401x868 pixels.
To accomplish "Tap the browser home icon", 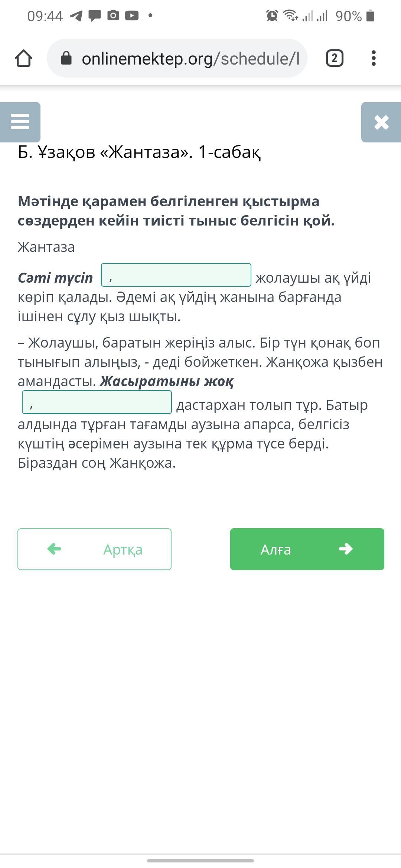I will point(23,58).
